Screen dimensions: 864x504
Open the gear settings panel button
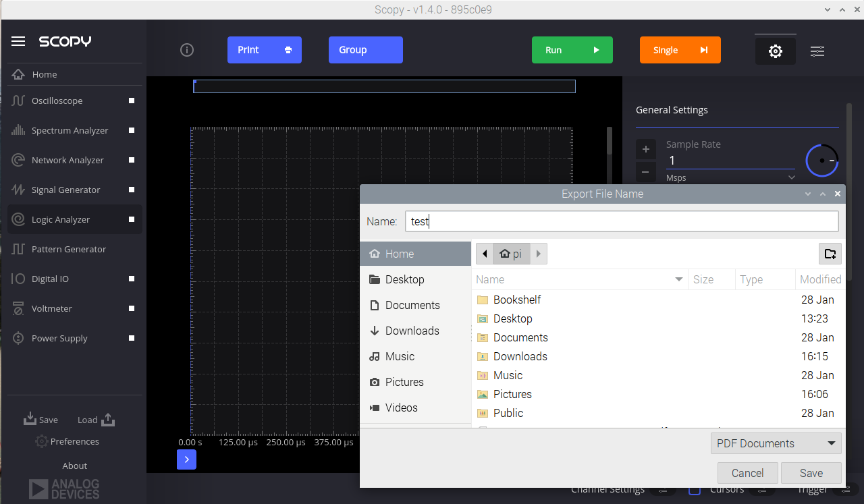(x=776, y=51)
